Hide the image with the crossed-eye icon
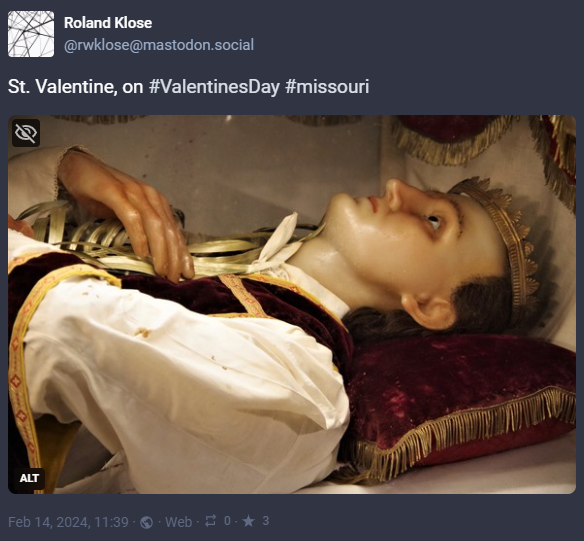 [26, 133]
